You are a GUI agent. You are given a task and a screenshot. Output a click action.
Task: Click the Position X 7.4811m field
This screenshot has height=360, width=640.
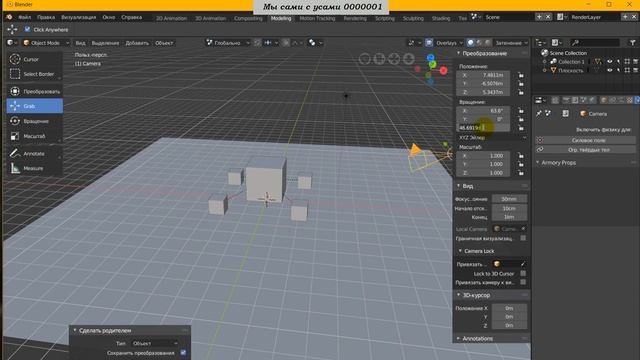pos(483,75)
